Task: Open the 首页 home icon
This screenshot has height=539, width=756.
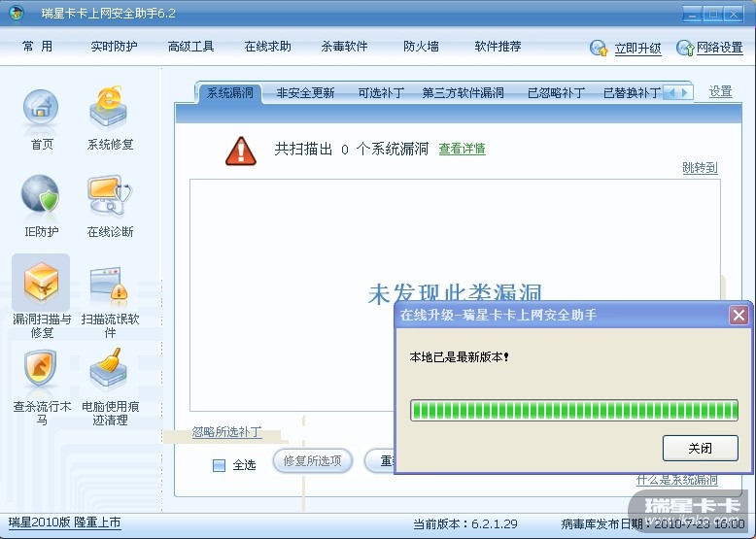Action: [41, 111]
